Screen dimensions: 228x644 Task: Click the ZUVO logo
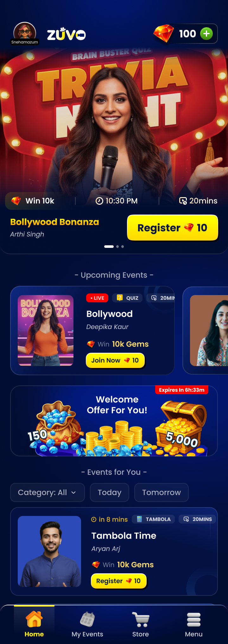tap(66, 34)
